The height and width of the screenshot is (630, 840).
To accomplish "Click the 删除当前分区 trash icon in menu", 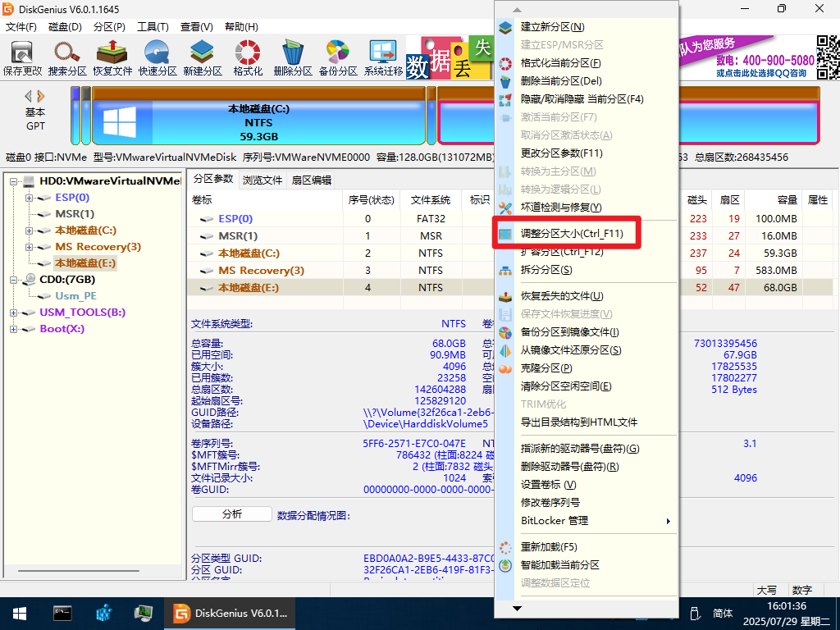I will click(505, 81).
